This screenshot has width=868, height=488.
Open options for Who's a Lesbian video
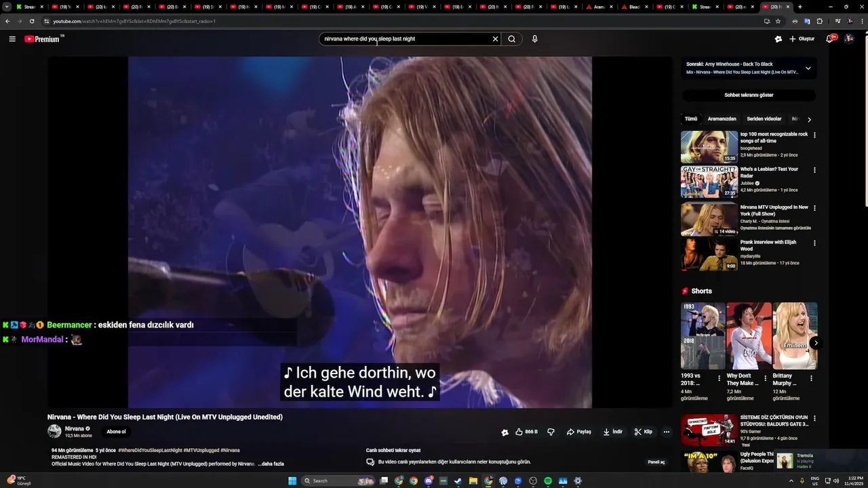click(x=814, y=170)
